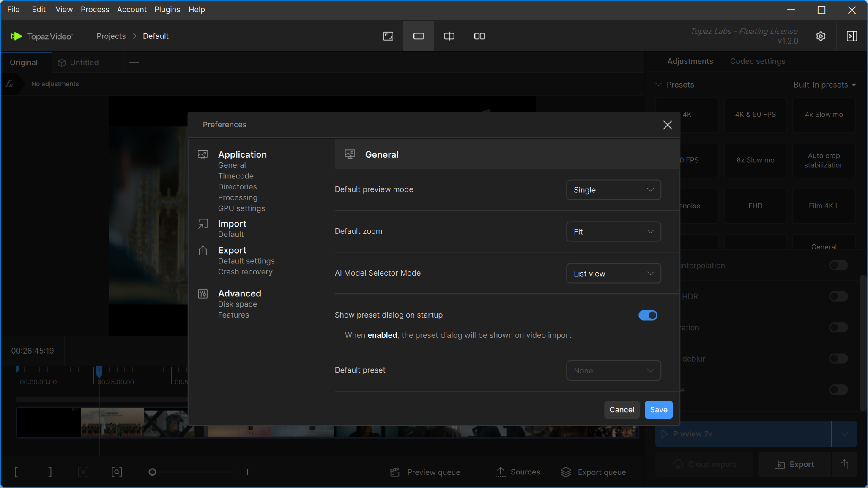Open Default preview mode dropdown

613,190
